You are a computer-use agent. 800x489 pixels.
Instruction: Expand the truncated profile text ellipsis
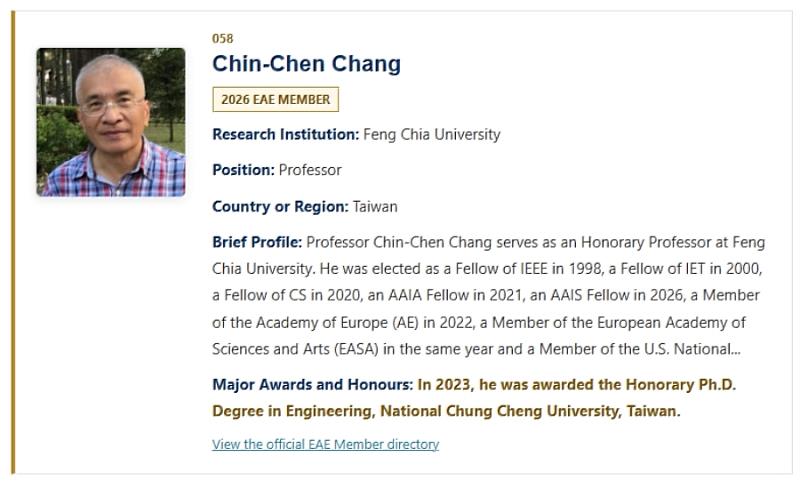[x=735, y=349]
